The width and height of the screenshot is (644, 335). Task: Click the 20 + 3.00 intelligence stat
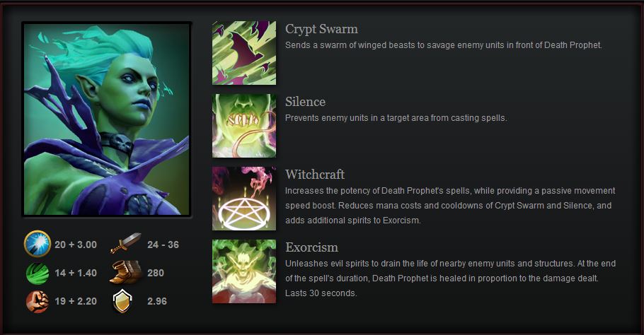[x=76, y=245]
